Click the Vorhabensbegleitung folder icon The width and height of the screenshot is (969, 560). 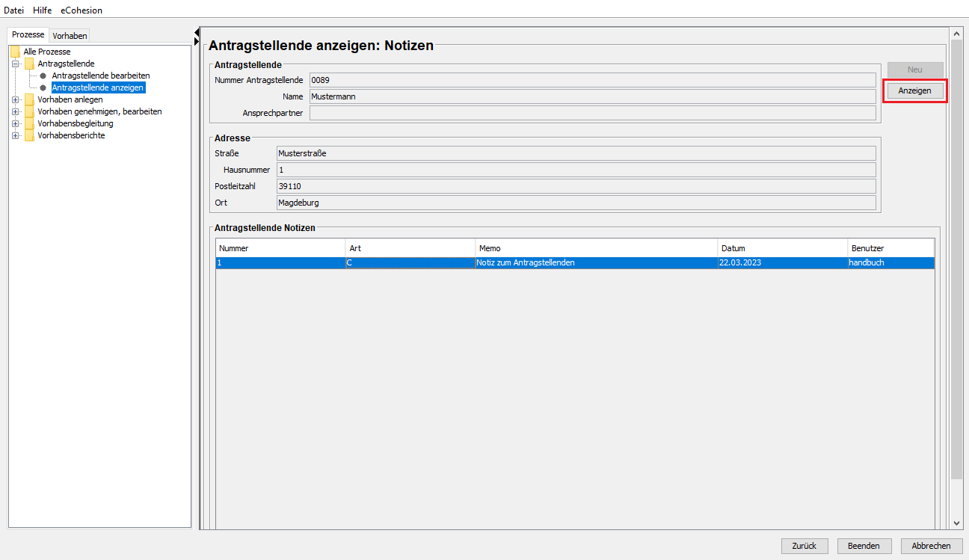point(29,123)
